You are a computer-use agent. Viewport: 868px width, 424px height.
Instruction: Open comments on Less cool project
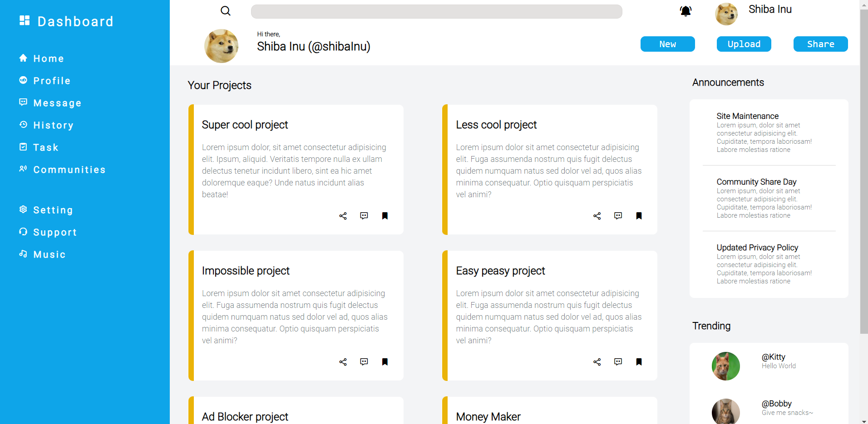(618, 216)
